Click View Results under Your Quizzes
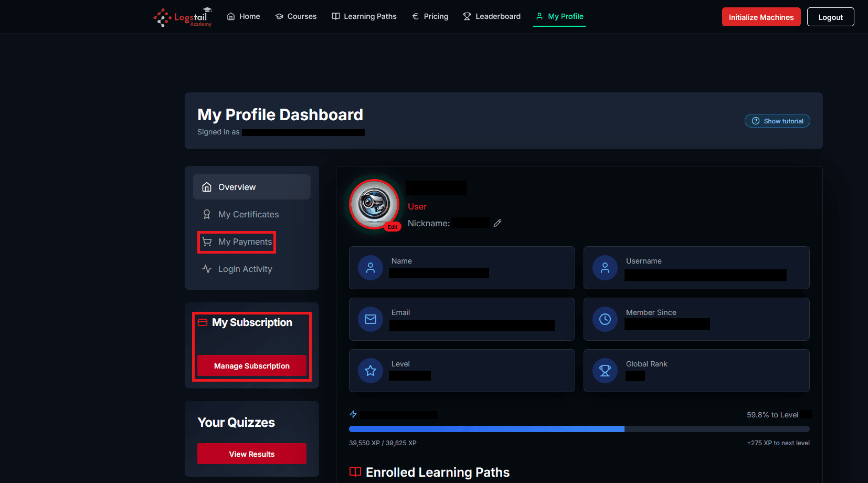Image resolution: width=868 pixels, height=483 pixels. (x=252, y=454)
